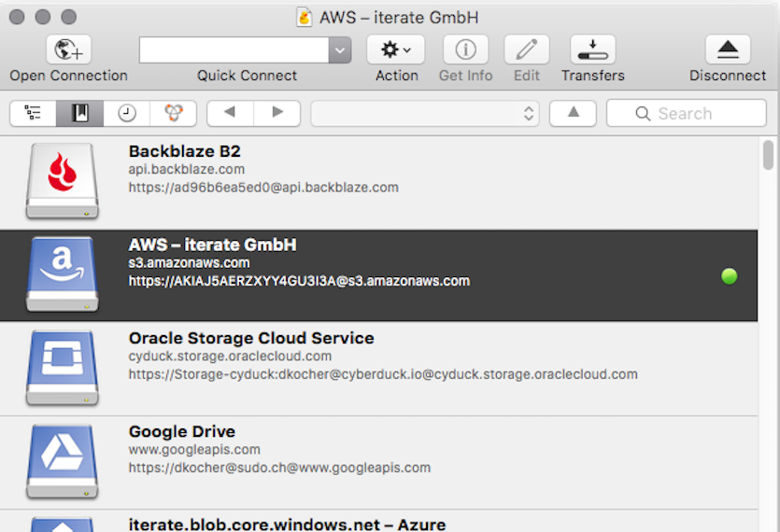This screenshot has height=532, width=780.
Task: Switch to the Bonjour tab
Action: coord(174,113)
